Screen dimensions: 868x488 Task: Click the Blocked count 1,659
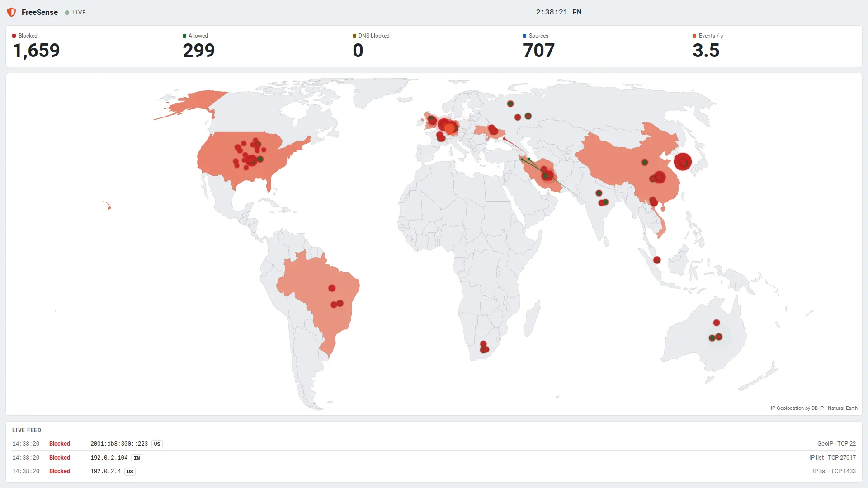tap(36, 50)
